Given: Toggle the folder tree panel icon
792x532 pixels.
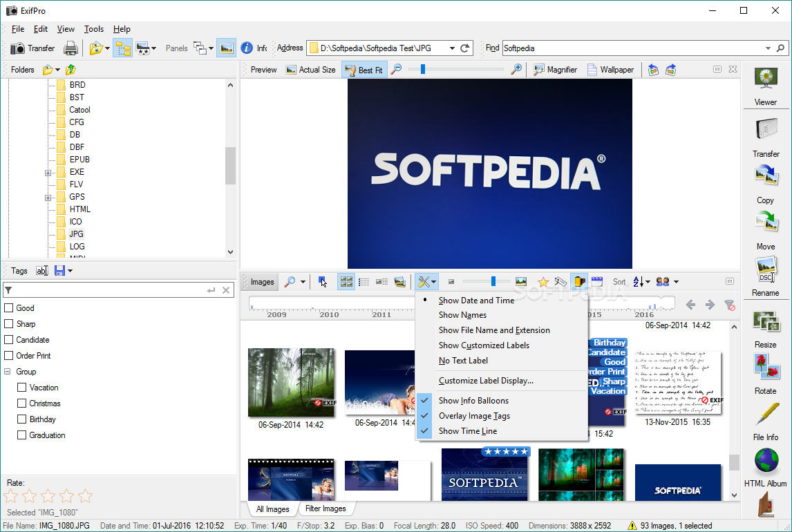Looking at the screenshot, I should pyautogui.click(x=123, y=48).
